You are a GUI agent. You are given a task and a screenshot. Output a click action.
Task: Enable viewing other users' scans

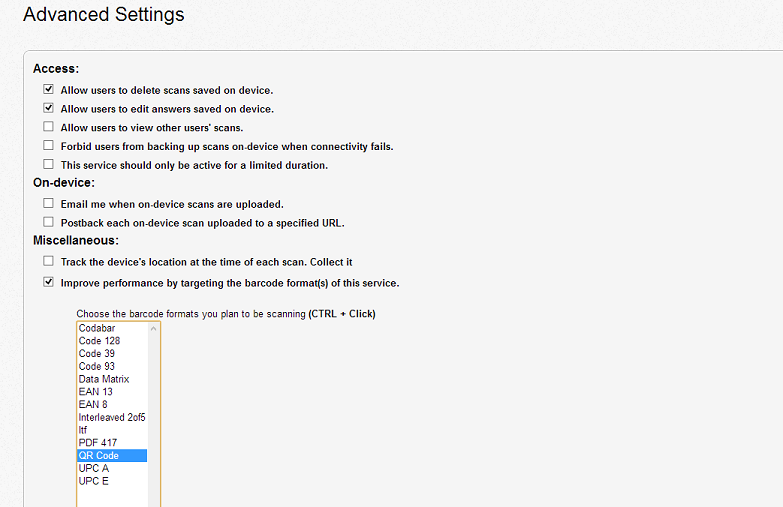click(x=49, y=127)
